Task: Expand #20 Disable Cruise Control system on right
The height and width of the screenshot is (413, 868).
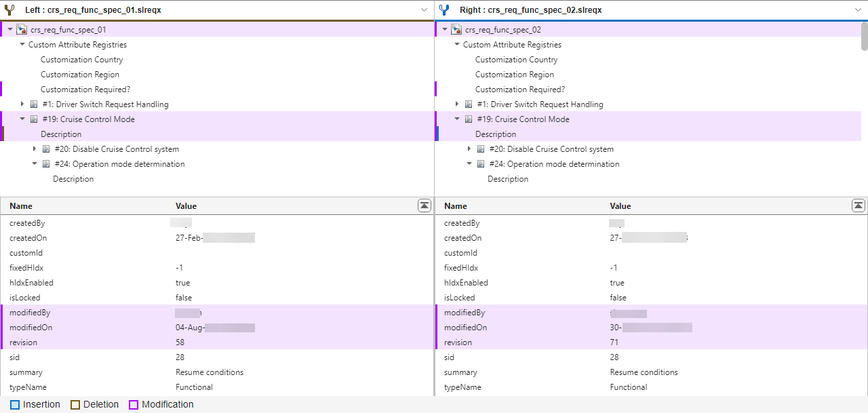Action: coord(469,149)
